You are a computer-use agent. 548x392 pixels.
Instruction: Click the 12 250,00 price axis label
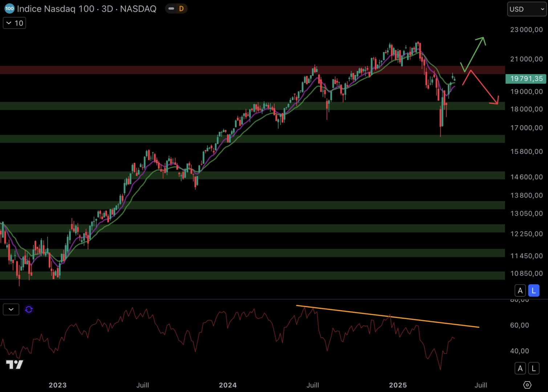(x=527, y=234)
